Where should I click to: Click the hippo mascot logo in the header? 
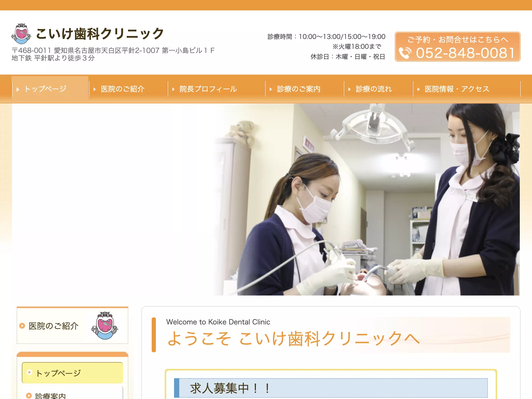(x=21, y=34)
